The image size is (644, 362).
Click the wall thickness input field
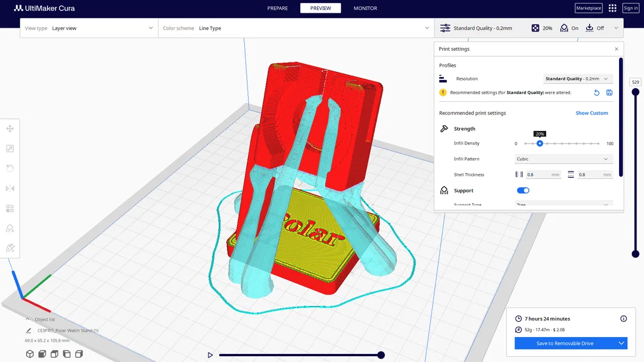coord(543,175)
